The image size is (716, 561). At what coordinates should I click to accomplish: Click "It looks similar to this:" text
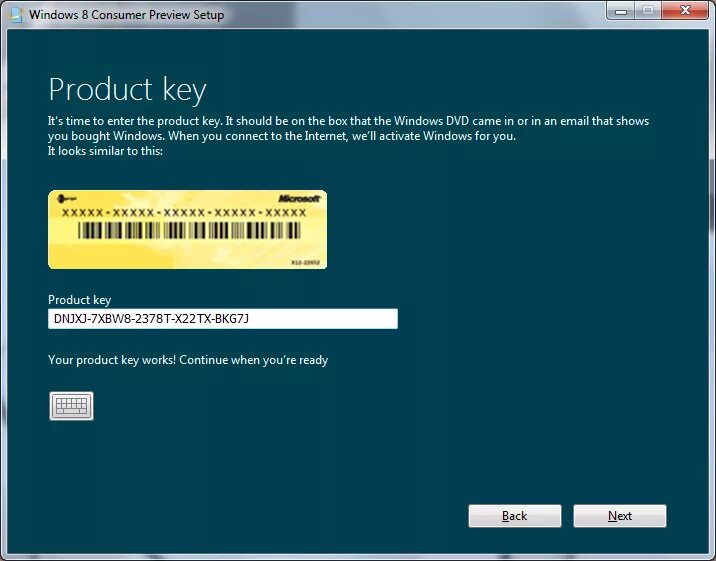click(105, 151)
